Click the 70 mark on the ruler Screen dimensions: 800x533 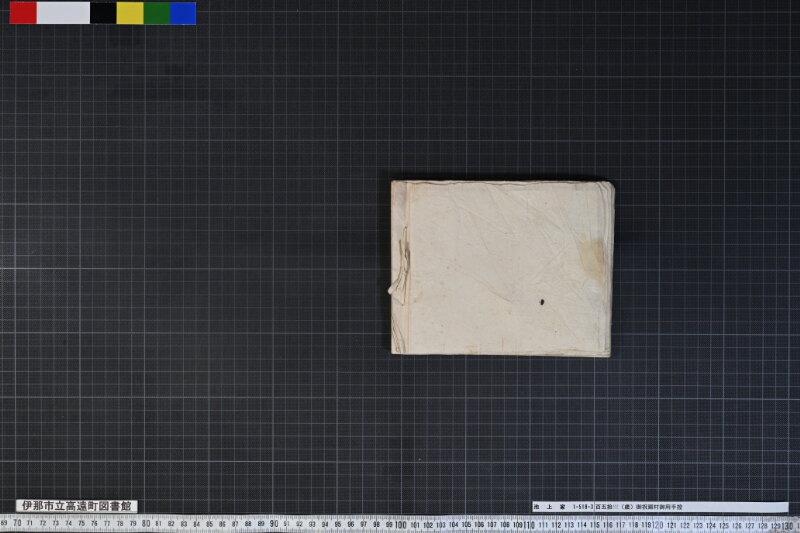17,523
